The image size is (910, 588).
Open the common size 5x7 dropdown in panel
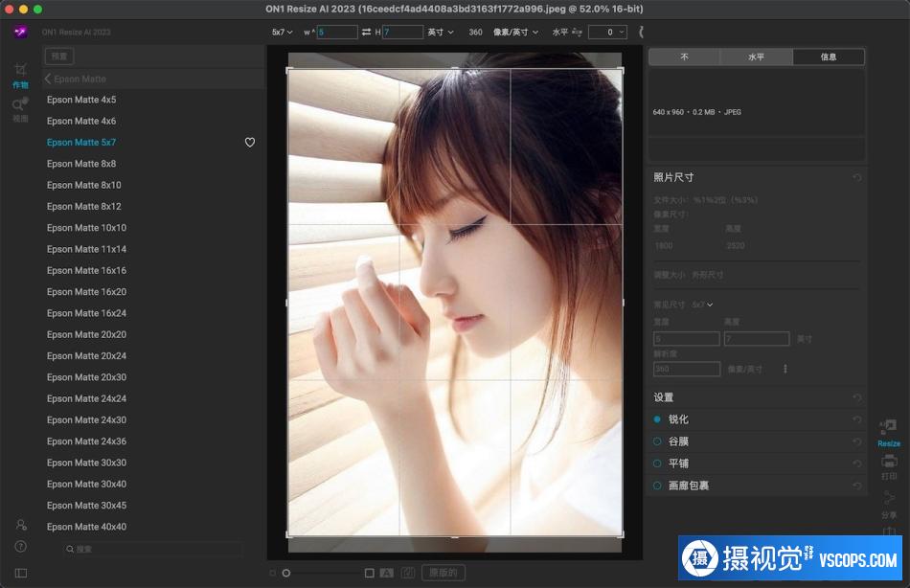[702, 305]
